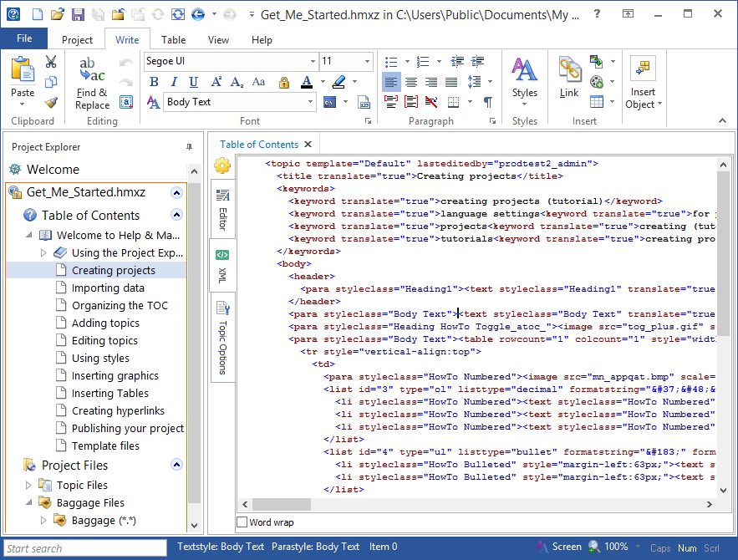This screenshot has width=738, height=560.
Task: Click the format painter brush icon
Action: [x=51, y=102]
